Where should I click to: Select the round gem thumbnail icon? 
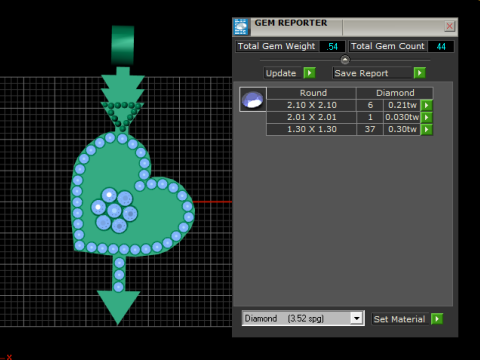pyautogui.click(x=253, y=99)
